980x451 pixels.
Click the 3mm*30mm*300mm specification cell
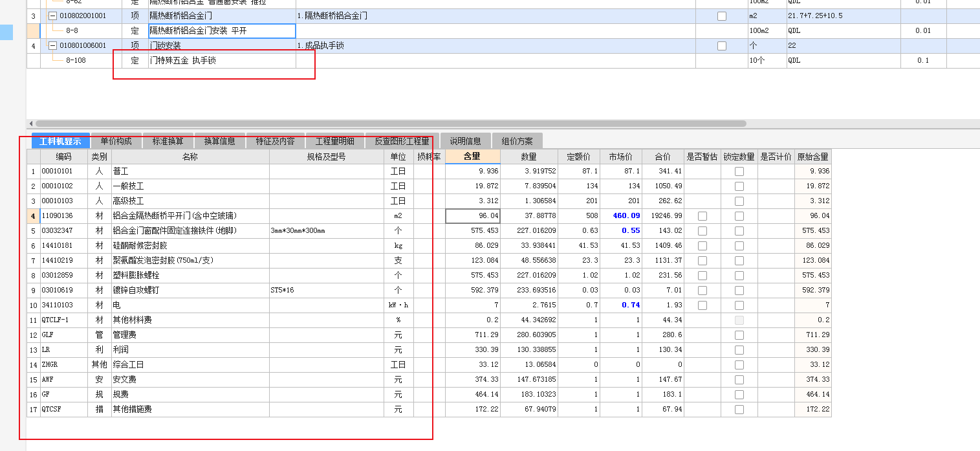(326, 231)
